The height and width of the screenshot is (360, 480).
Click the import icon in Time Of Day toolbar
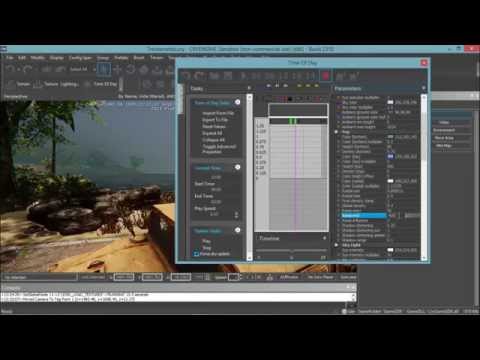click(x=214, y=76)
